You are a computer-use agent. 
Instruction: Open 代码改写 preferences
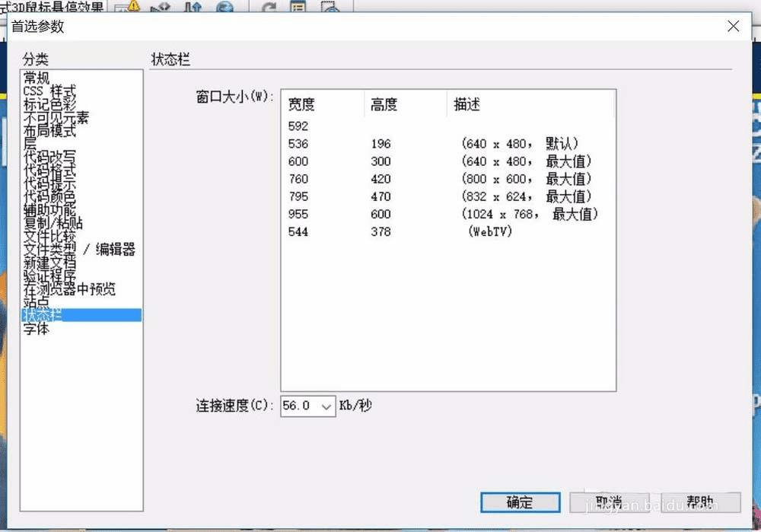click(x=49, y=157)
